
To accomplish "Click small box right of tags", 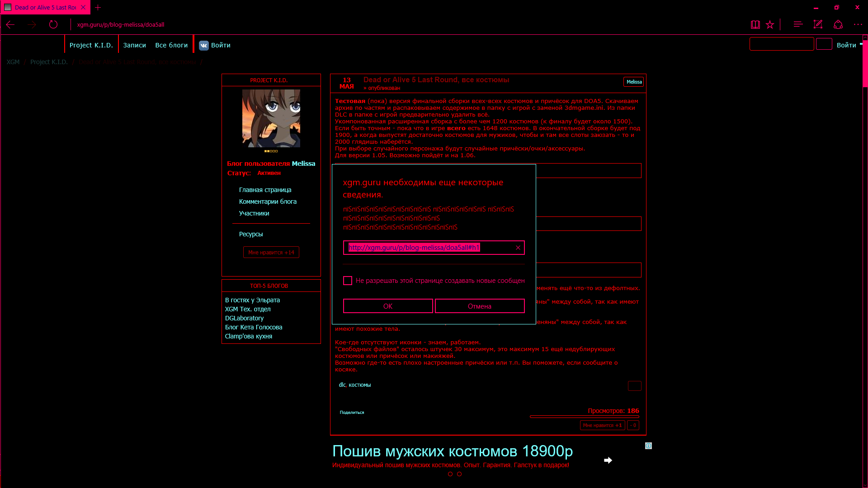I will pyautogui.click(x=635, y=386).
